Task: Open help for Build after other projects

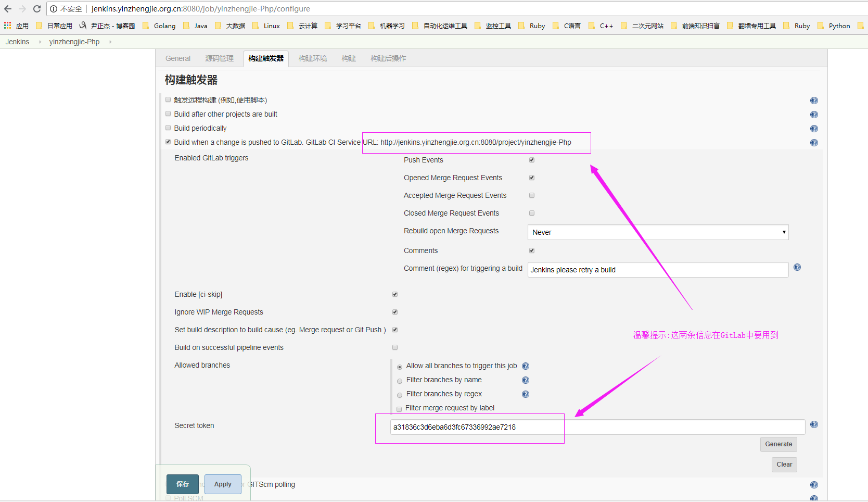Action: [x=814, y=115]
